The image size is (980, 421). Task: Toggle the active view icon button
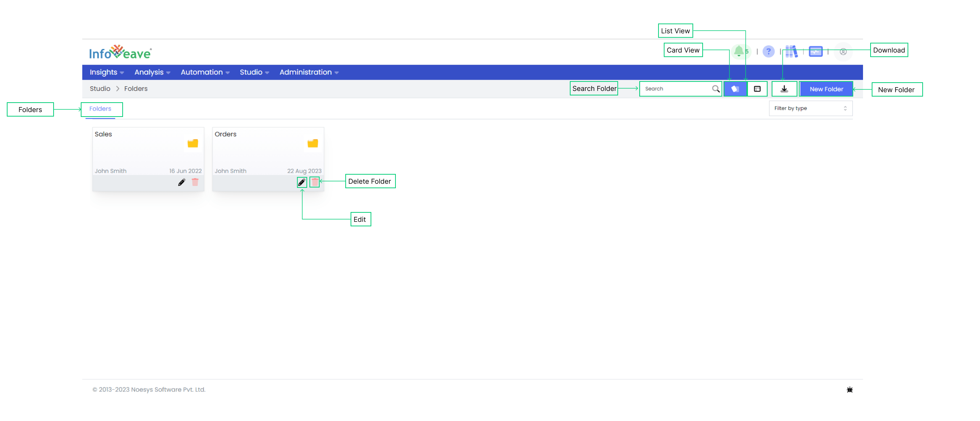pyautogui.click(x=735, y=89)
